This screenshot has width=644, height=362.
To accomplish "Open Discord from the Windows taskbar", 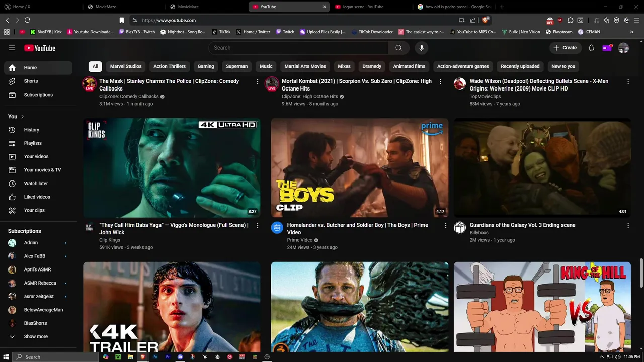I will [180, 357].
